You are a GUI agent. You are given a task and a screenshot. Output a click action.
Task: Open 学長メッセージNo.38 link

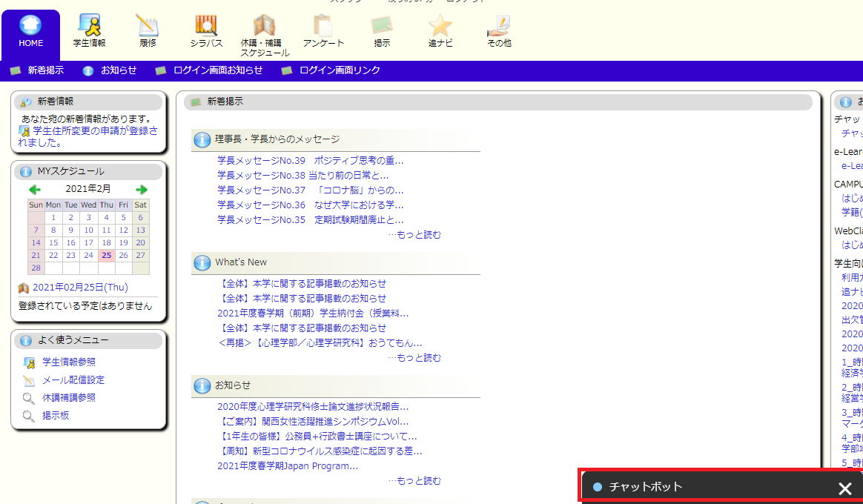303,176
